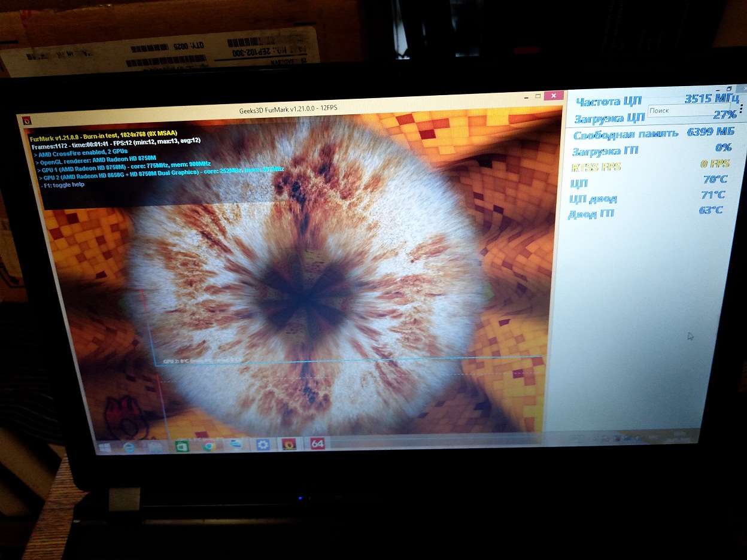
Task: Click the 'Загрузка ГП' label
Action: click(x=606, y=151)
